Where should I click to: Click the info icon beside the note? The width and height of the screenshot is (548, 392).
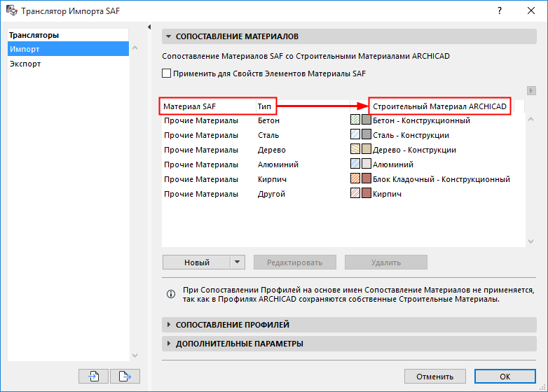click(171, 294)
